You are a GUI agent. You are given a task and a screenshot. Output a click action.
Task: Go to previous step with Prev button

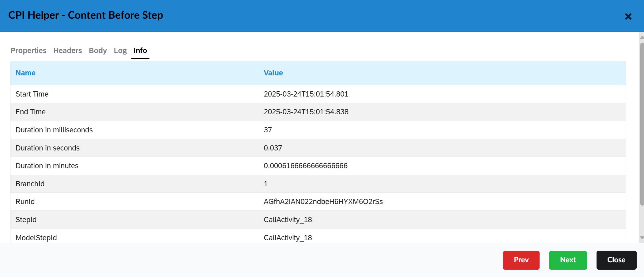pos(521,260)
